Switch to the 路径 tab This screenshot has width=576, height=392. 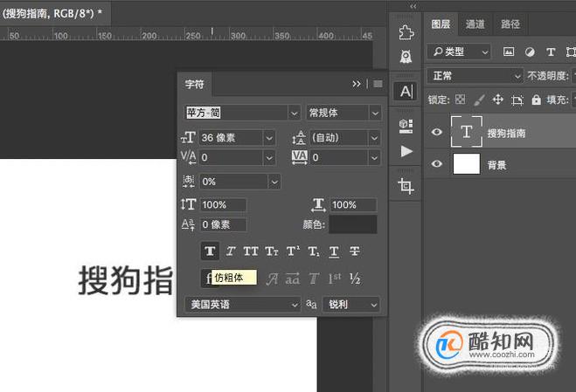pos(510,24)
